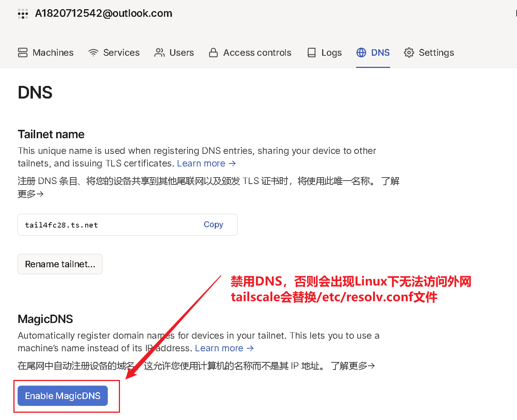Image resolution: width=517 pixels, height=420 pixels.
Task: Click the tail4fc28.ts.net name field
Action: (128, 225)
